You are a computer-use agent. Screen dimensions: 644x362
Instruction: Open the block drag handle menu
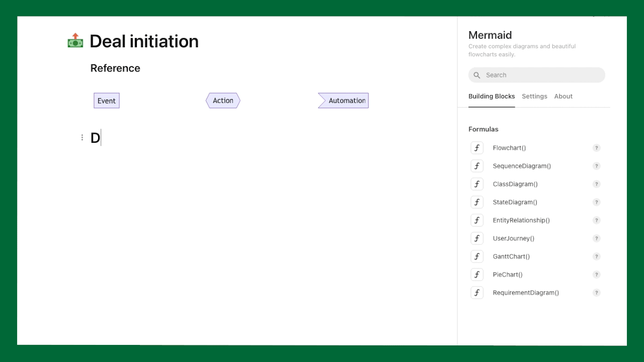82,137
